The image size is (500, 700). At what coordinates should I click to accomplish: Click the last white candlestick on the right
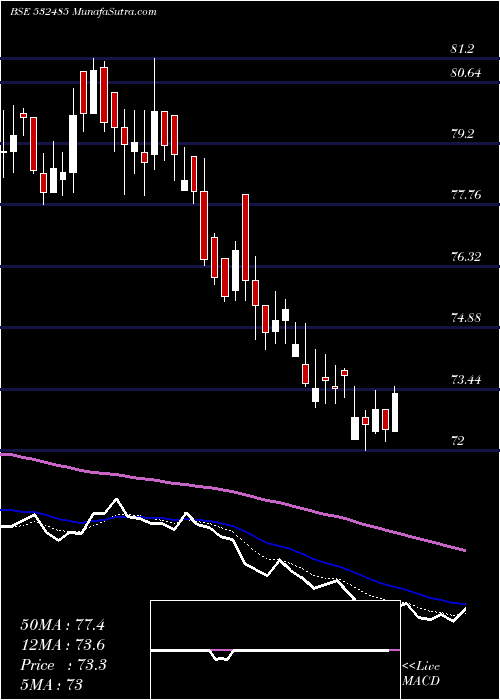point(395,412)
